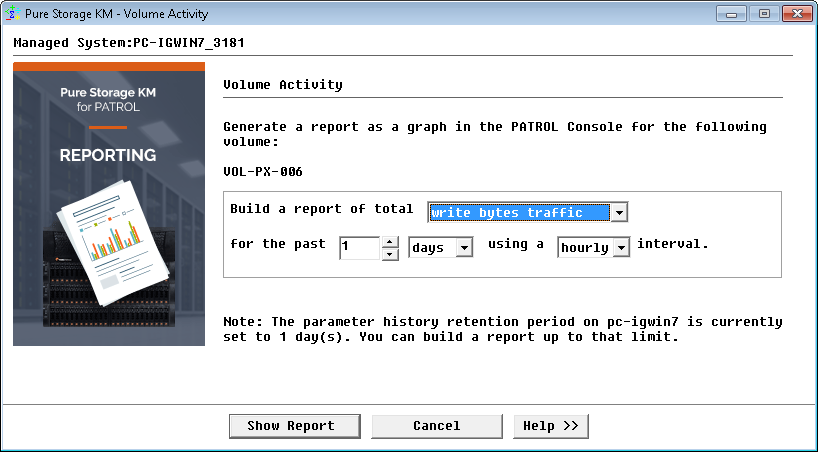The width and height of the screenshot is (818, 452).
Task: Focus the past period number field
Action: click(360, 248)
